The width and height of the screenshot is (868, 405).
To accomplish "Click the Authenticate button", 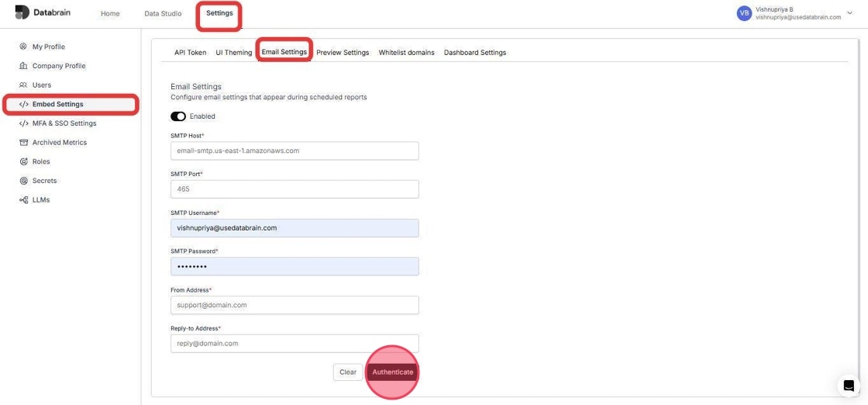I will click(392, 372).
